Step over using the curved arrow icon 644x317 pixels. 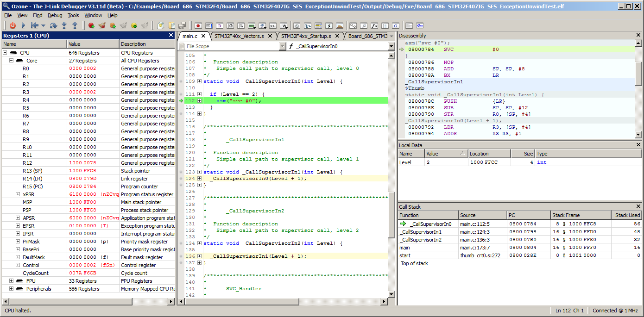54,25
